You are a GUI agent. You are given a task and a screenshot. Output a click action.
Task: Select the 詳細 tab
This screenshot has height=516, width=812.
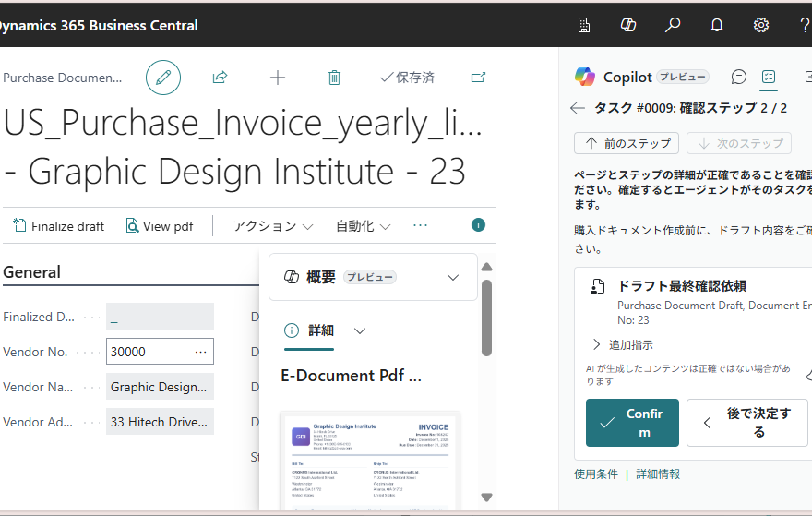[309, 330]
